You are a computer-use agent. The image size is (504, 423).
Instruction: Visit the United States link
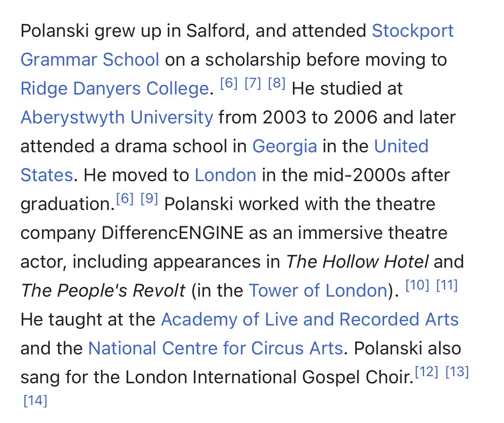(401, 146)
